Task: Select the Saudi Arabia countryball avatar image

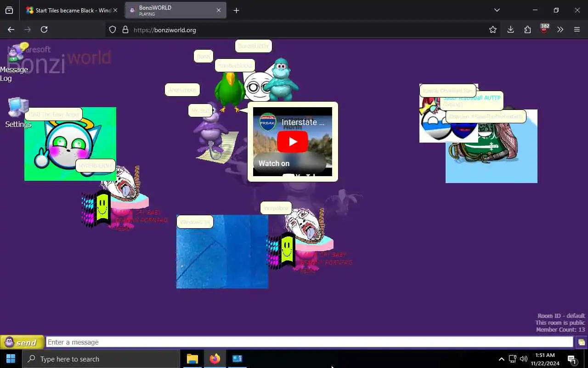Action: click(492, 146)
